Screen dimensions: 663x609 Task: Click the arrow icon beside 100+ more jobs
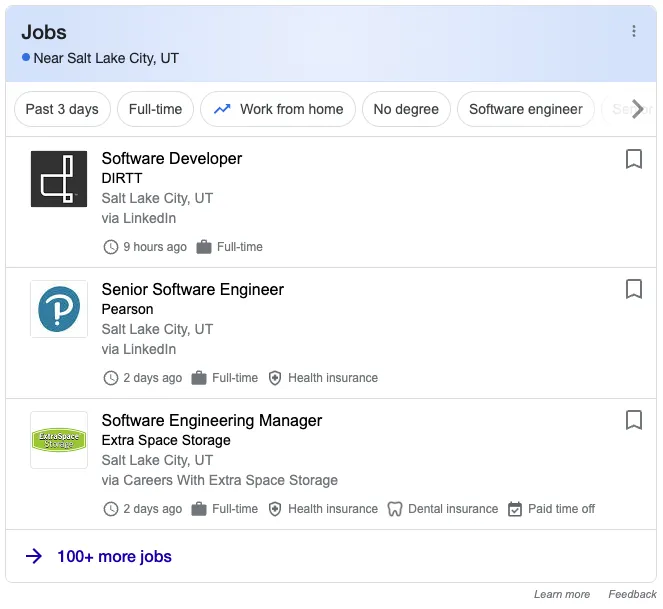point(34,556)
